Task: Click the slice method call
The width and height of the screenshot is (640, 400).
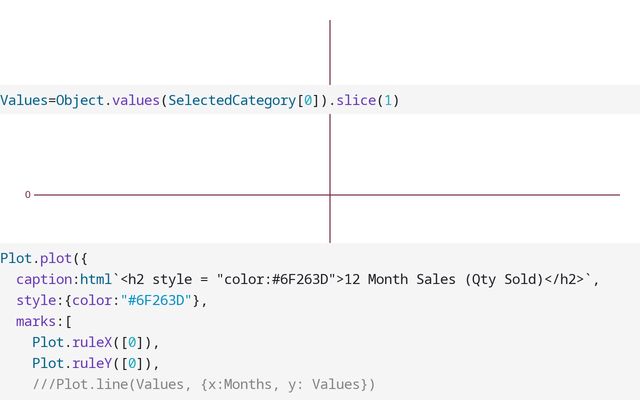Action: click(x=355, y=100)
